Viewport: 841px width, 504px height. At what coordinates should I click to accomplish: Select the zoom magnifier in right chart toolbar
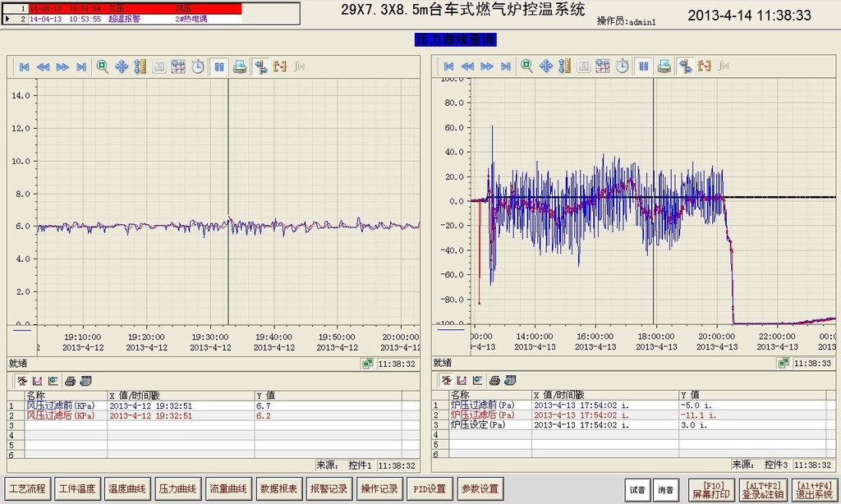(x=526, y=66)
